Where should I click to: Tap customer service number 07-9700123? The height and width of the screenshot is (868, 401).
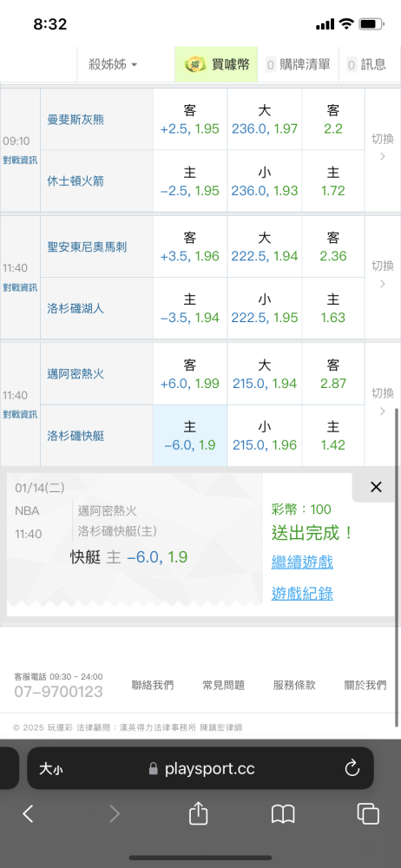[58, 692]
